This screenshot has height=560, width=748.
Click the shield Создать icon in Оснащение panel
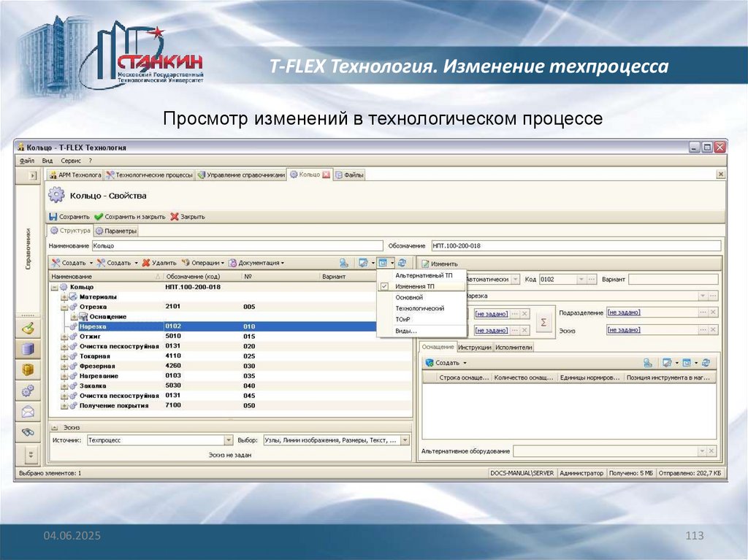point(430,363)
